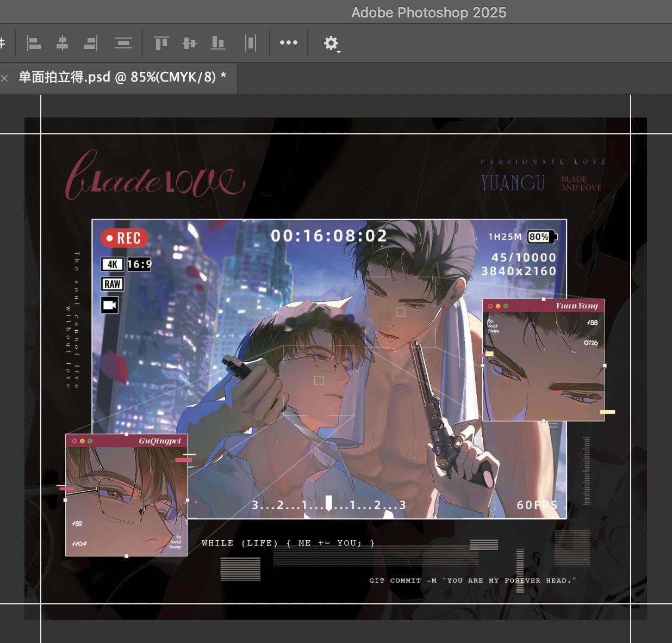This screenshot has height=643, width=672.
Task: Close the 单面拍立得.psd document tab
Action: click(x=5, y=78)
